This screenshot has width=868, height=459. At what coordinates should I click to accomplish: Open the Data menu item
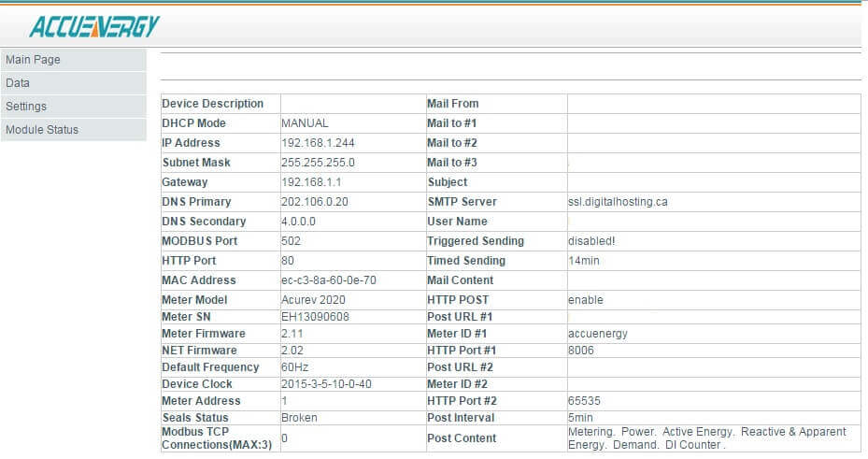click(x=18, y=83)
